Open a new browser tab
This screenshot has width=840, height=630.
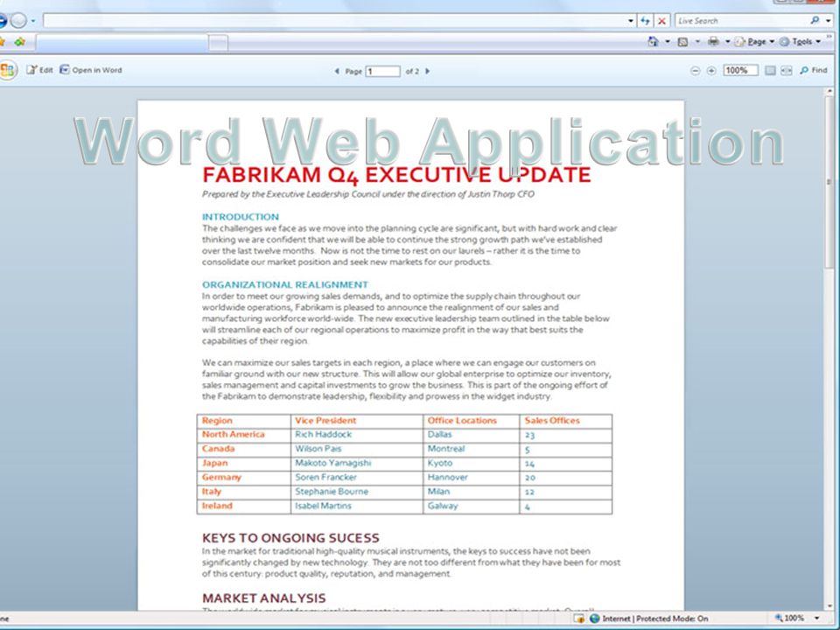(218, 43)
